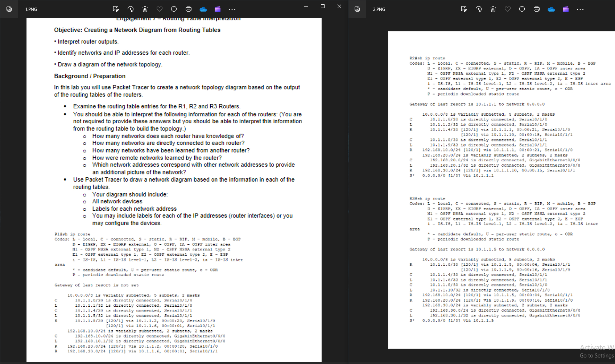Rotate the 1.PNG image
Image resolution: width=615 pixels, height=364 pixels.
[131, 9]
